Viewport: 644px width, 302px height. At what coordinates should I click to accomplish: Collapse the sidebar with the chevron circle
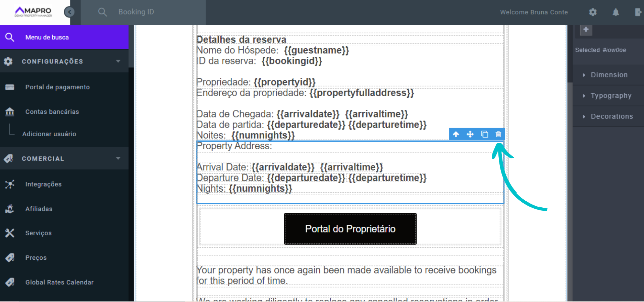click(x=69, y=12)
